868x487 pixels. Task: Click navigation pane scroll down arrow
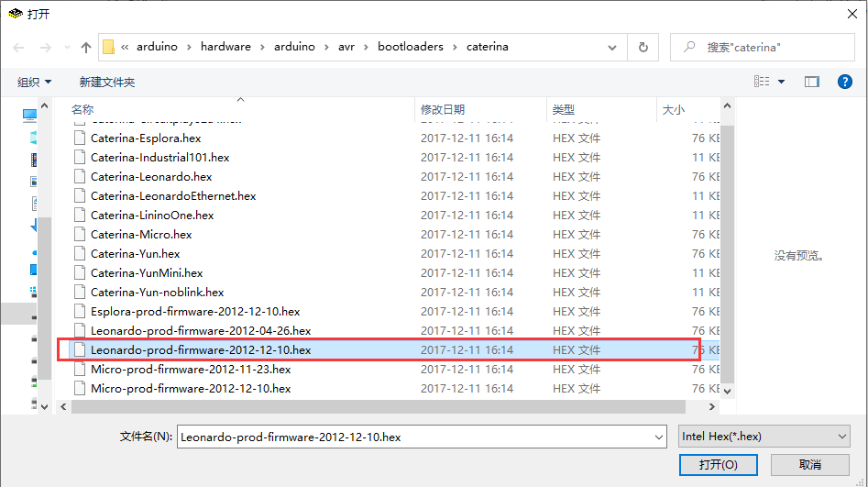[45, 407]
